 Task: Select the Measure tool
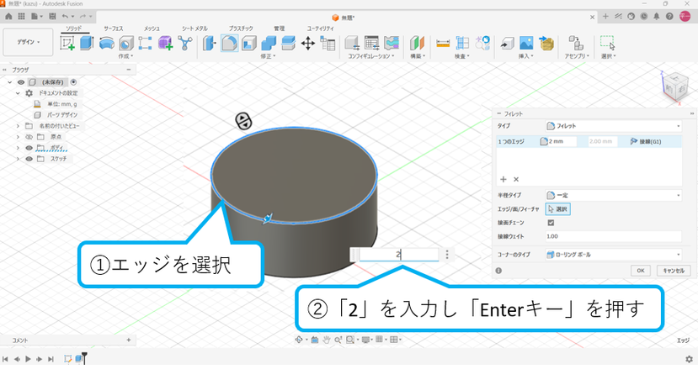pos(442,43)
